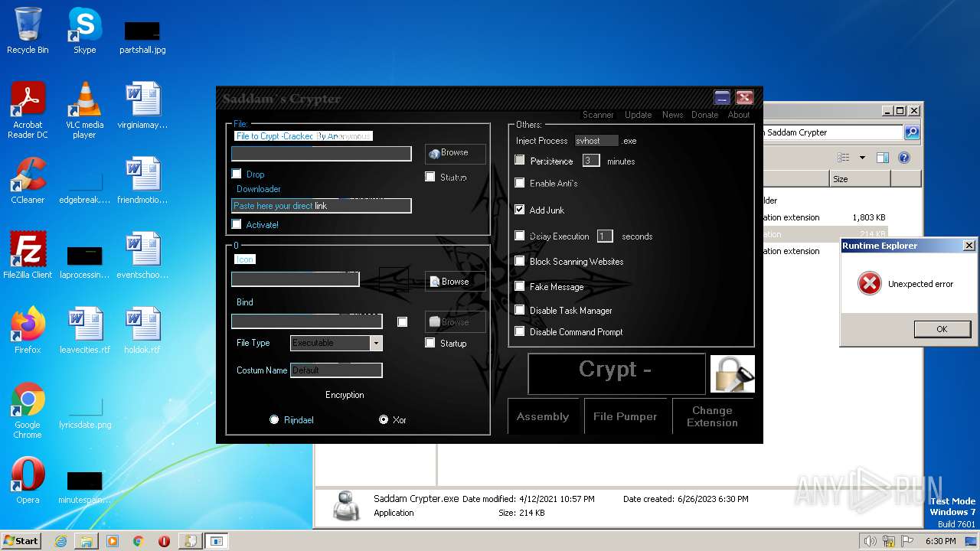Open the Donate menu item
The image size is (980, 551).
(x=704, y=115)
